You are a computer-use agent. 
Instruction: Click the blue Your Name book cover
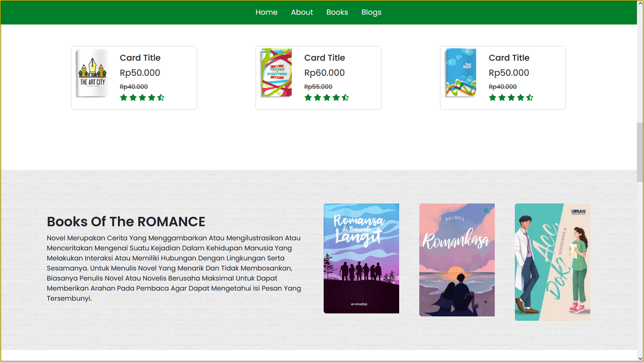461,73
